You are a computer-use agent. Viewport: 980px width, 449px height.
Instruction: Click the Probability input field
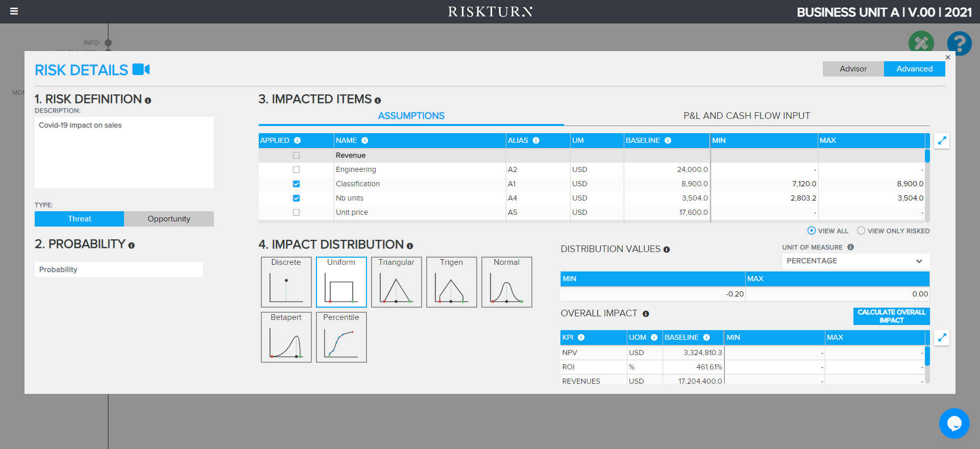pyautogui.click(x=119, y=269)
